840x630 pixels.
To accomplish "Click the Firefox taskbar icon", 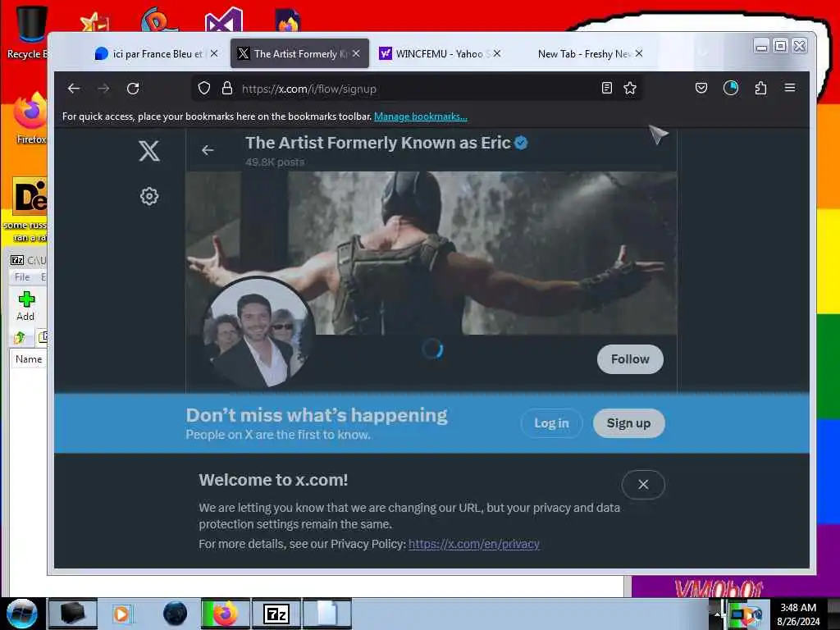I will click(x=225, y=614).
